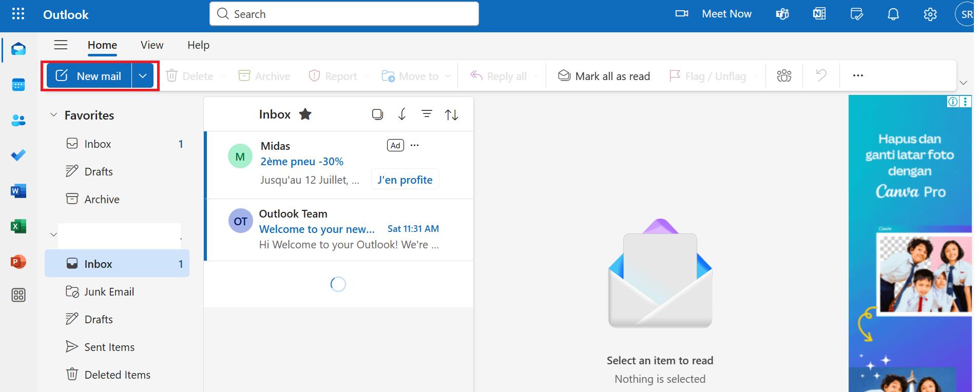Click Mark all as read
This screenshot has height=392, width=980.
[604, 76]
